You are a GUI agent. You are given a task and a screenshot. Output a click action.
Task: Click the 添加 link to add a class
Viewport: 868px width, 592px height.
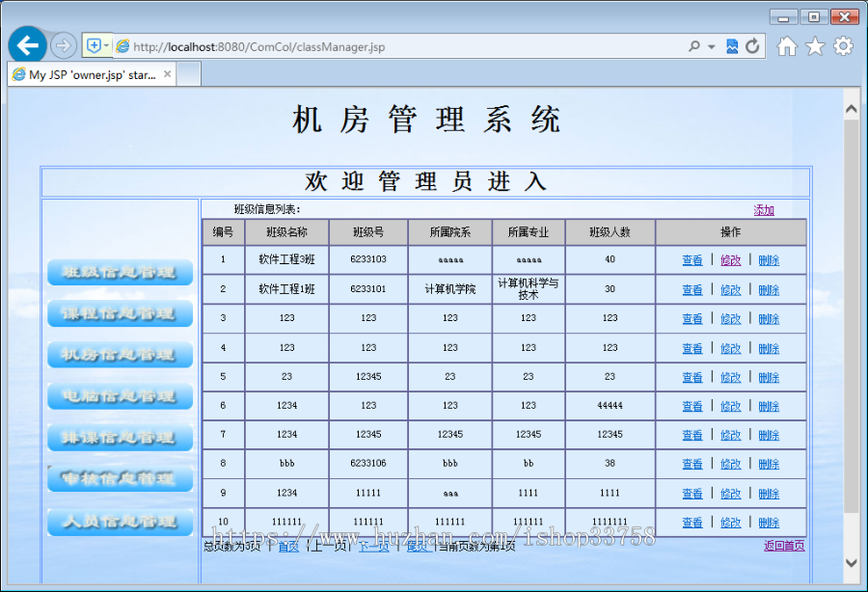point(765,209)
